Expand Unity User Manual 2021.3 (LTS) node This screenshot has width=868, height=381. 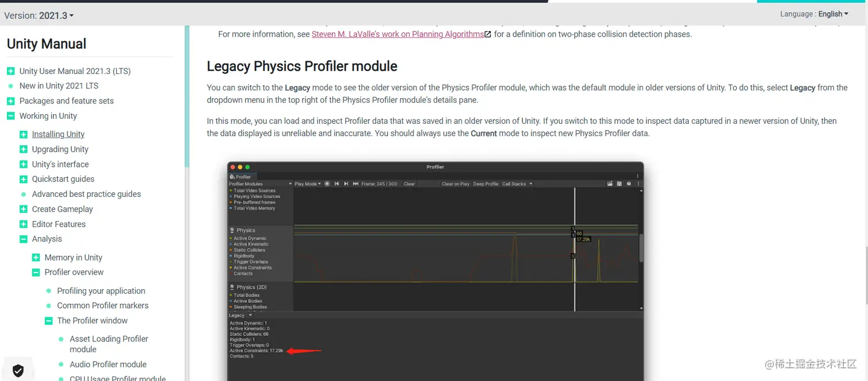pyautogui.click(x=11, y=71)
